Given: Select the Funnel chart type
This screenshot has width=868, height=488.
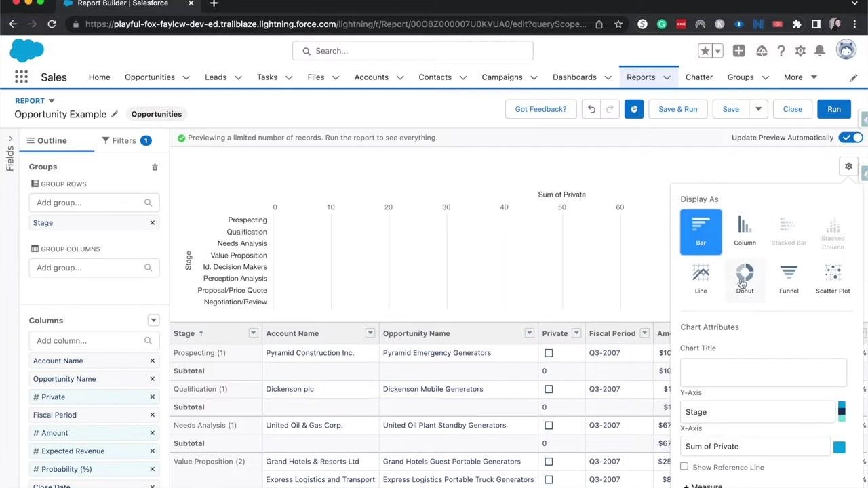Looking at the screenshot, I should click(789, 279).
